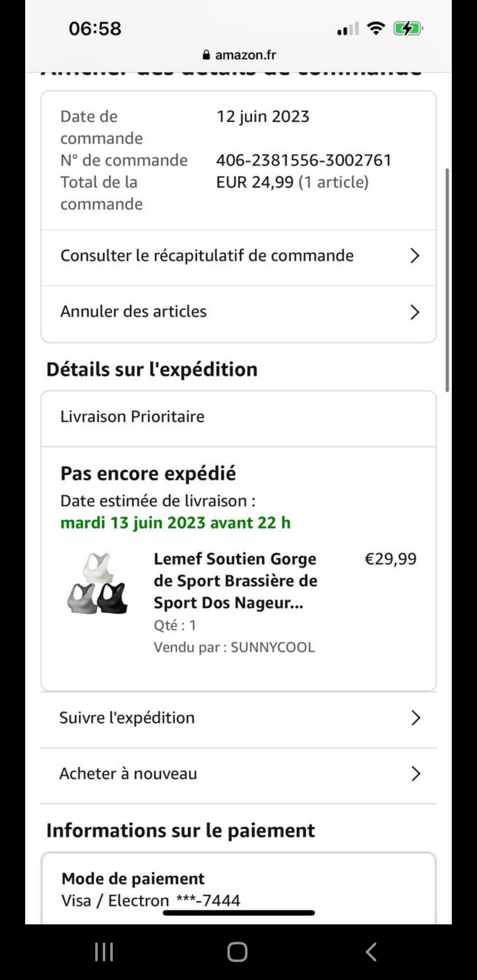Open the sports bra product thumbnail

(x=98, y=584)
